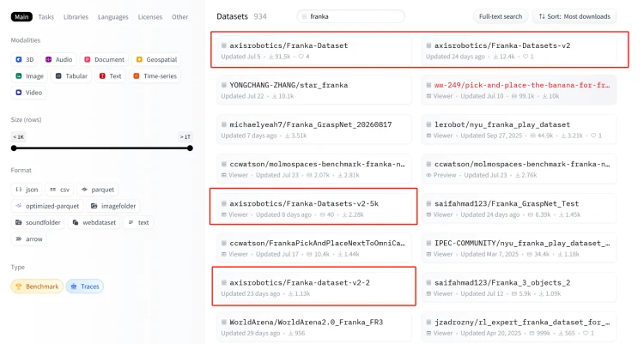Click the right handle of size slider
The image size is (644, 344).
tap(190, 148)
